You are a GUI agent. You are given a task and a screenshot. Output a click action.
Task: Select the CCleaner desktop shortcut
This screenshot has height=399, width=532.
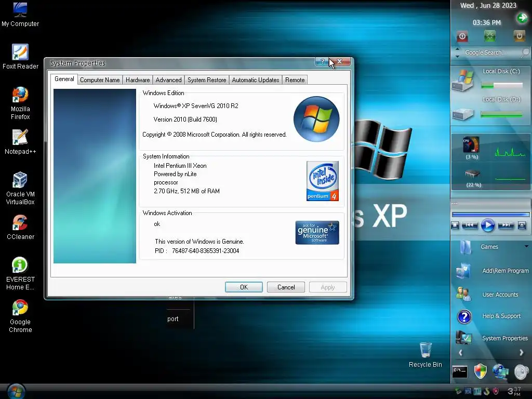[x=20, y=227]
